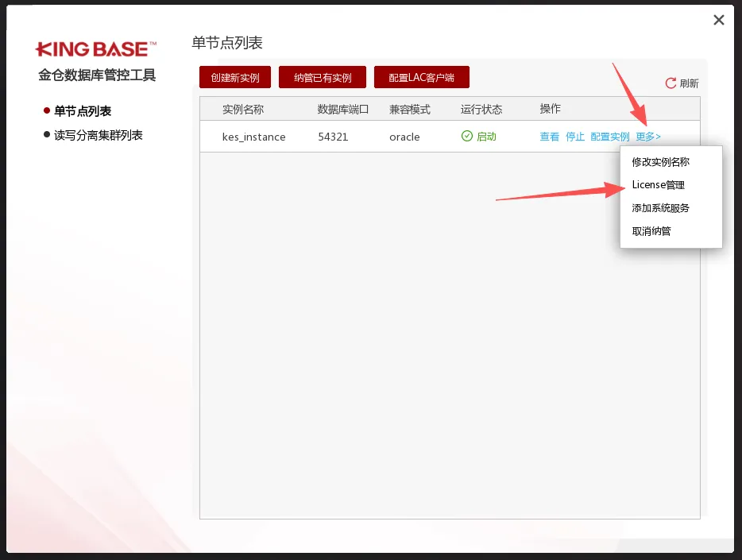This screenshot has height=560, width=742.
Task: Open 配置实例 link for kes_instance
Action: (x=610, y=137)
